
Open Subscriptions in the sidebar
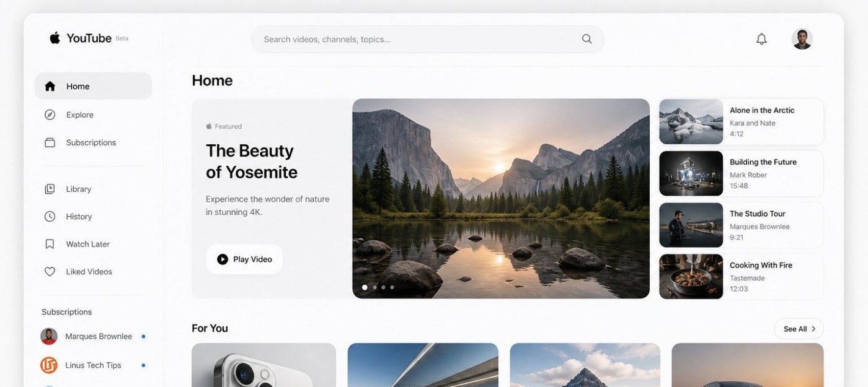[93, 142]
